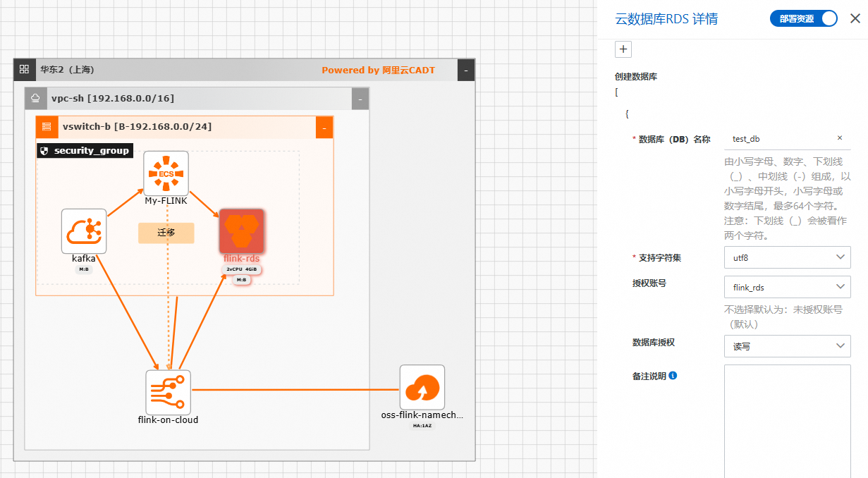
Task: Click the vswitch-b [B-192.168.0.0/24] title
Action: click(137, 127)
